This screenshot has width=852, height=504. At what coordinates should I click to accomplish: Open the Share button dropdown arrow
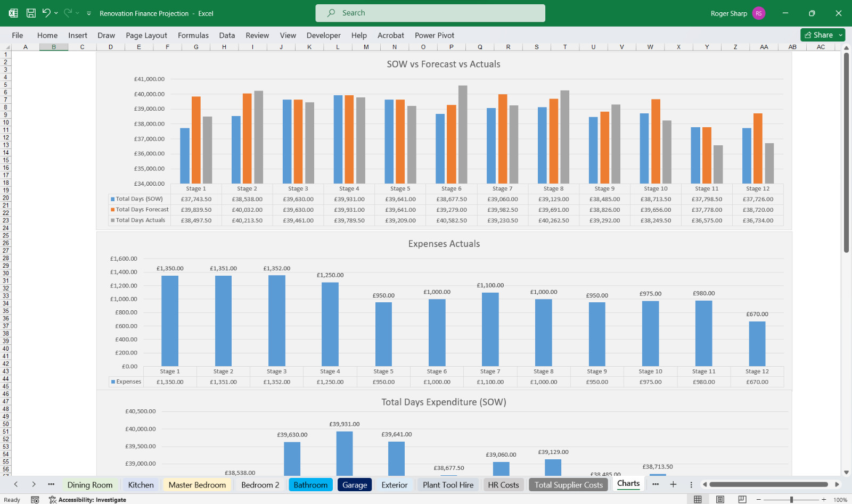click(841, 35)
